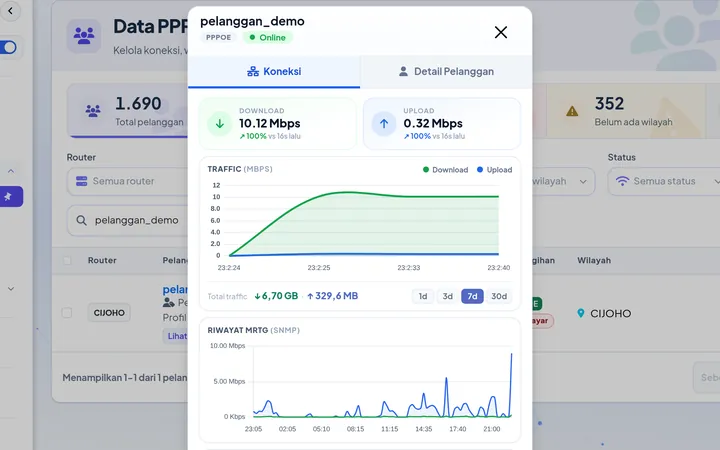Open the wilayah filter dropdown
The height and width of the screenshot is (450, 720).
[563, 181]
